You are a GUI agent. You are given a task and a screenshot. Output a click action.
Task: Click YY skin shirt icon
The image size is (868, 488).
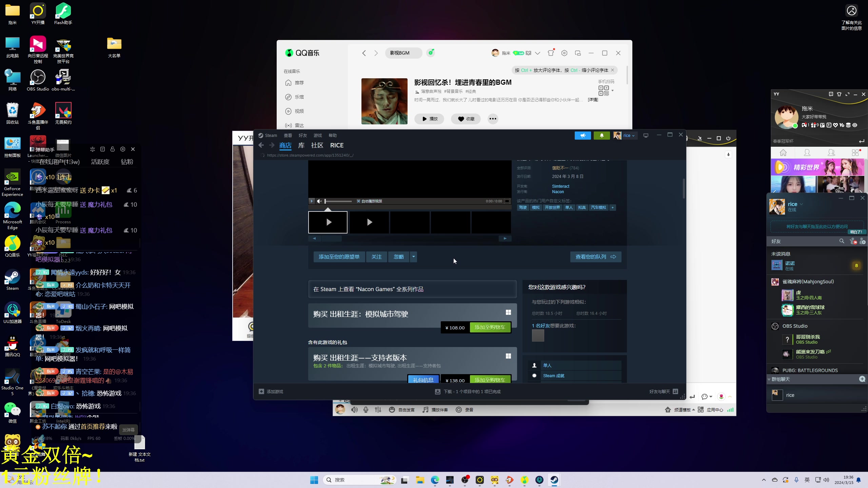coord(839,94)
